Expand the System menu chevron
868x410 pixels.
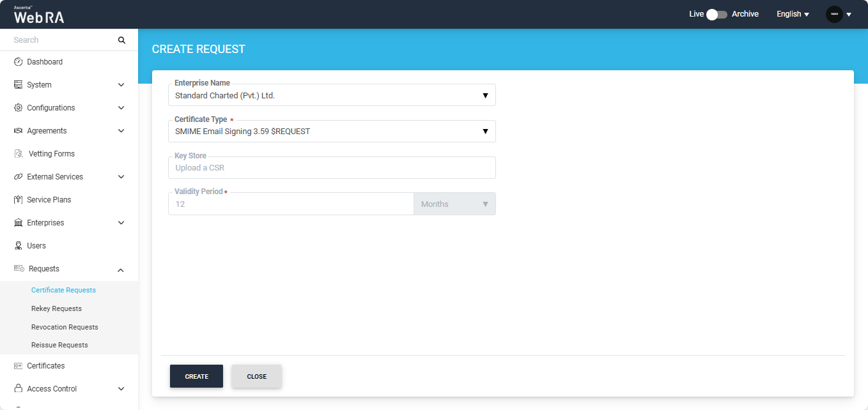pyautogui.click(x=121, y=85)
